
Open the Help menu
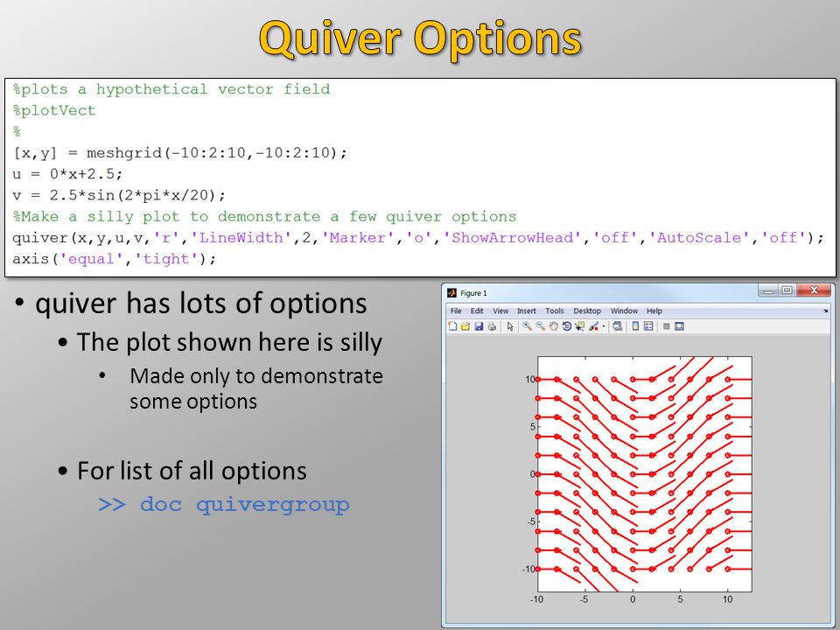[654, 311]
